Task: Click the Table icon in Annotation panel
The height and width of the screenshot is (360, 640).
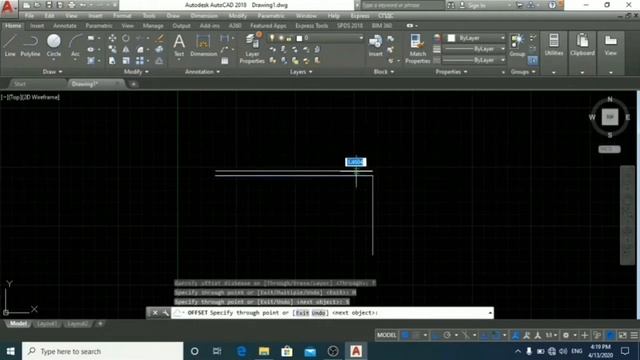Action: (224, 61)
